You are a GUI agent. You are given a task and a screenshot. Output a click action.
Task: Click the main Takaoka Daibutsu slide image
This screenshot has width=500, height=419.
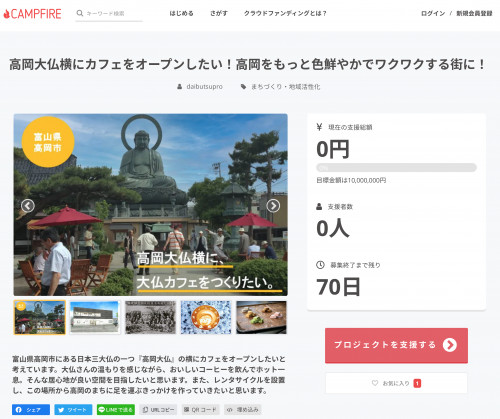[x=150, y=205]
